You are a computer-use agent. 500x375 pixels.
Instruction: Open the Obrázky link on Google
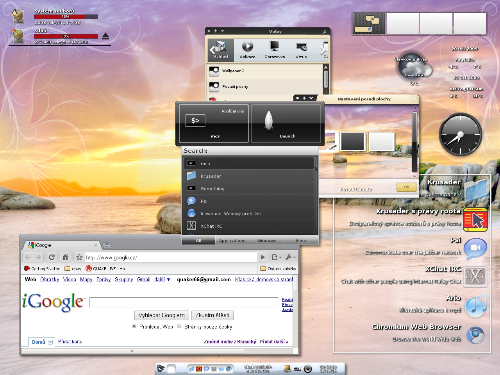point(50,279)
